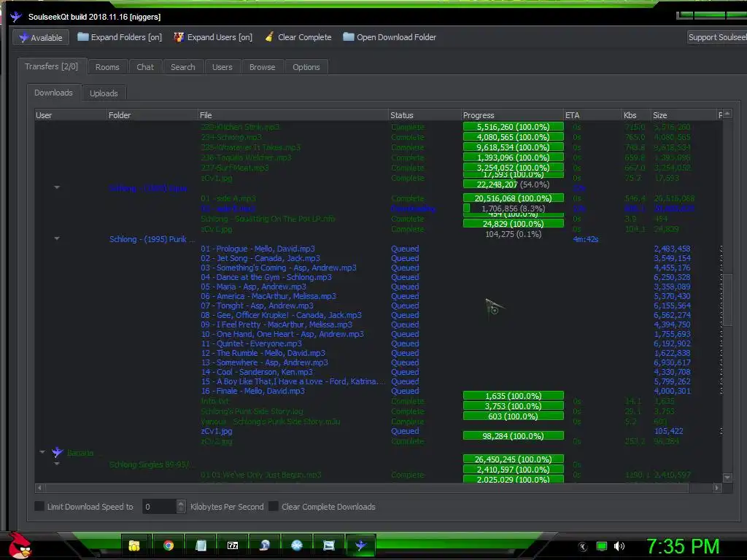This screenshot has height=560, width=747.
Task: Click the green monitor tray icon
Action: click(602, 546)
